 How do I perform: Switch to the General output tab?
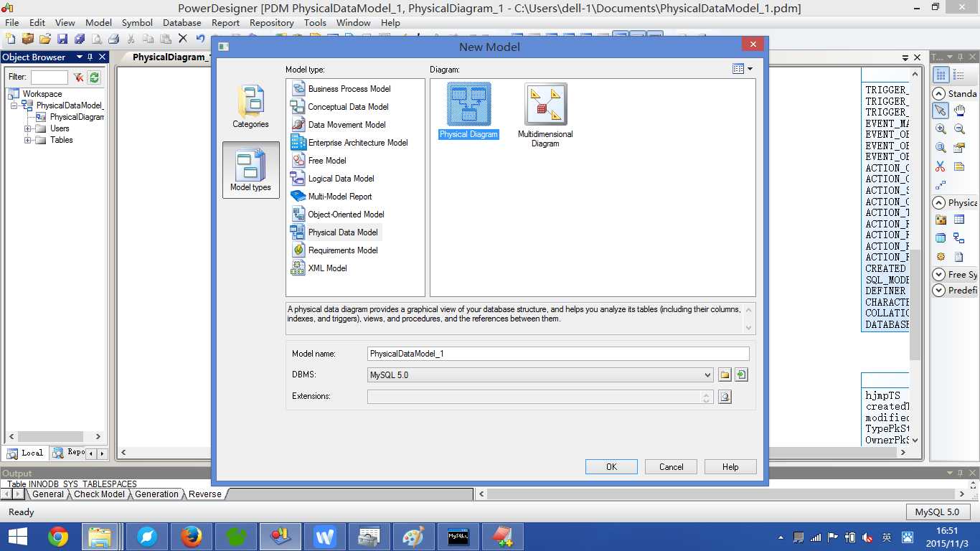click(48, 494)
